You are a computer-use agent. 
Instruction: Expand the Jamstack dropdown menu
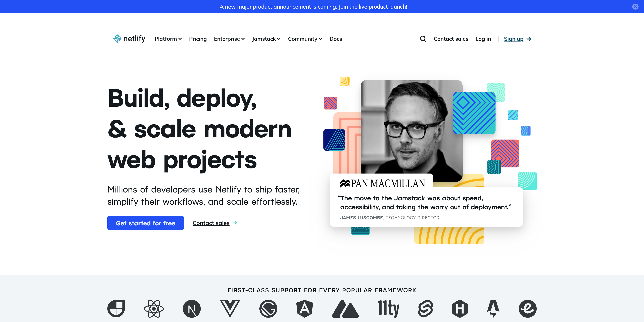tap(266, 39)
